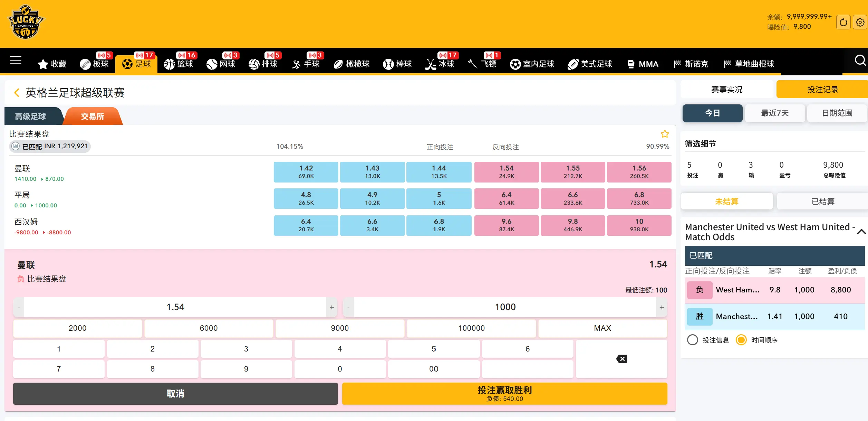Click the backspace key on keypad

pos(621,359)
